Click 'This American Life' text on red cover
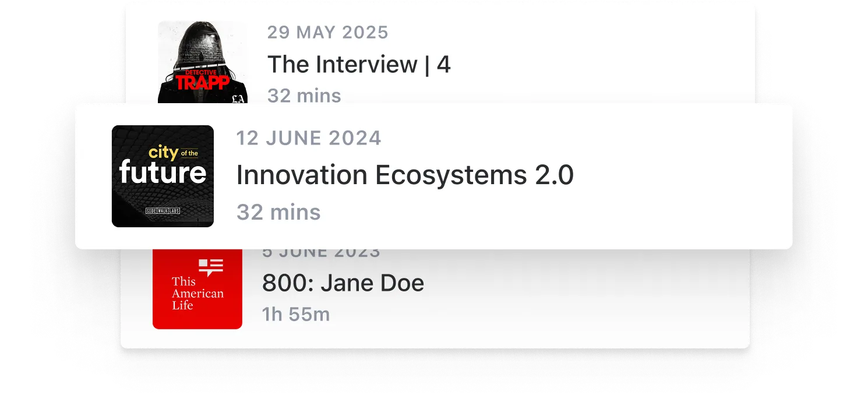This screenshot has width=868, height=412. pyautogui.click(x=197, y=293)
